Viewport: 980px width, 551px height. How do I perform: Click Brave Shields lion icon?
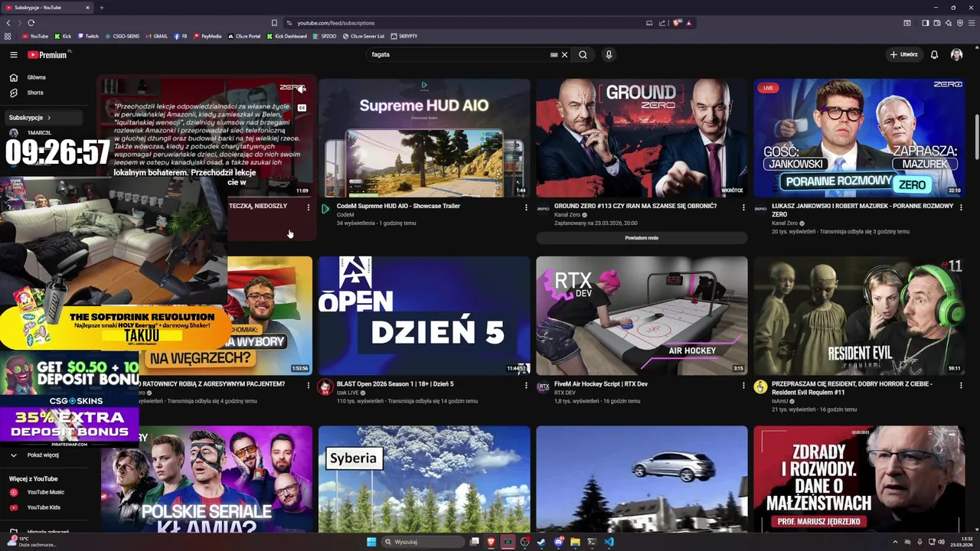click(x=677, y=23)
